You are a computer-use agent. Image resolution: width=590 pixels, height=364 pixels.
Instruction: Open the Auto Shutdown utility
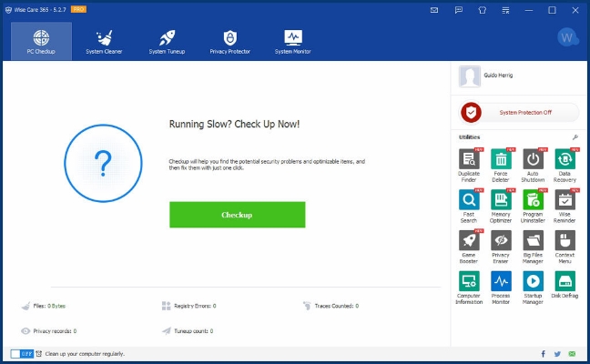click(533, 166)
